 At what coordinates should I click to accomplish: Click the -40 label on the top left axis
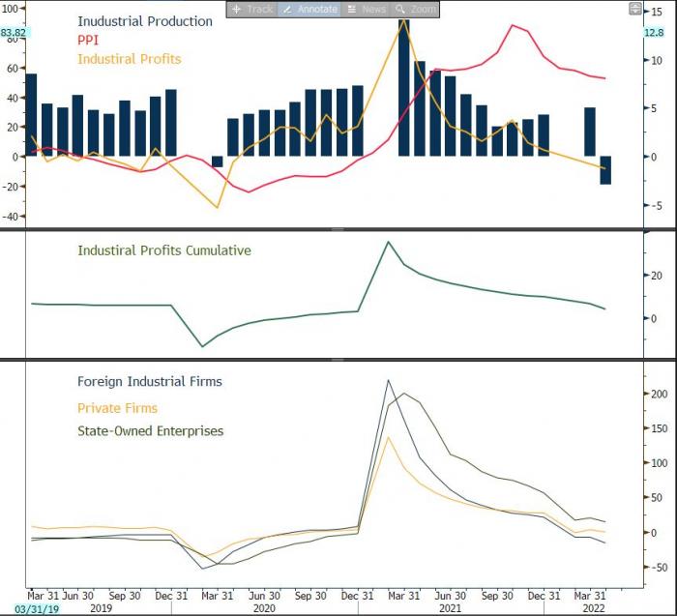pyautogui.click(x=11, y=217)
